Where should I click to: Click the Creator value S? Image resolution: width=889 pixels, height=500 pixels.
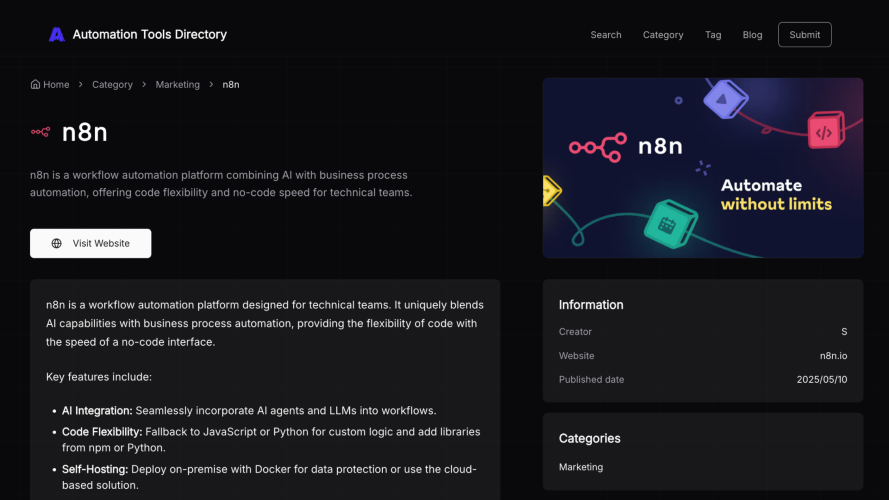(844, 332)
